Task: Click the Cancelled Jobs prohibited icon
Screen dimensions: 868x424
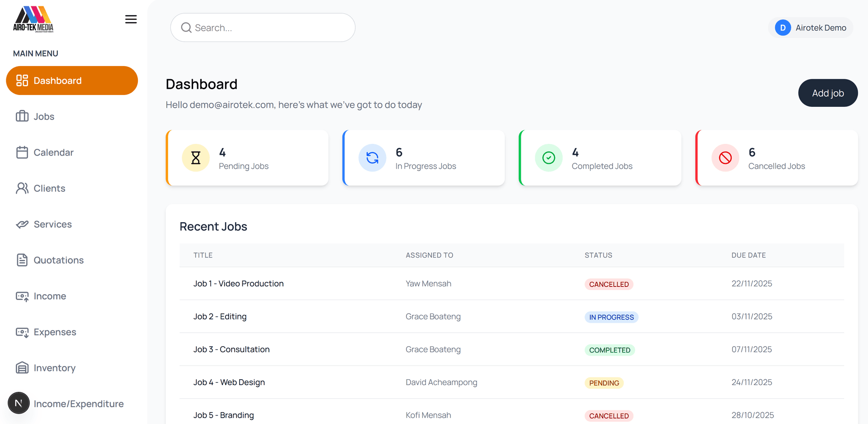Action: (x=725, y=158)
